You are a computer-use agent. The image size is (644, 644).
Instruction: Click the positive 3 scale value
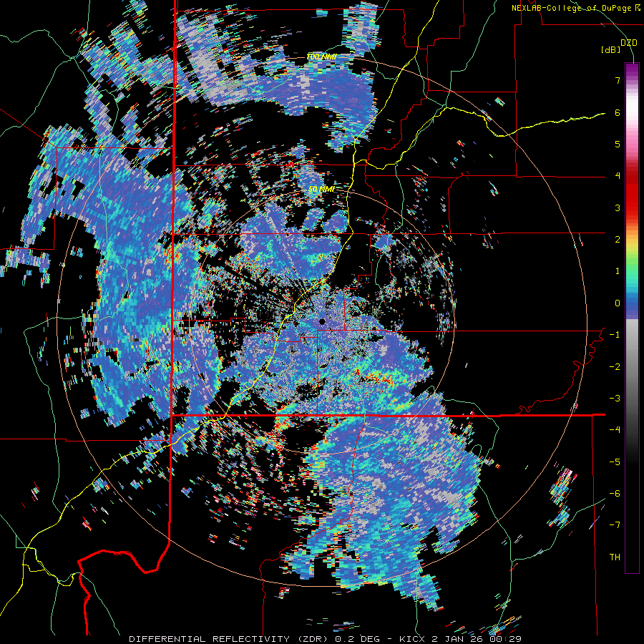pyautogui.click(x=618, y=208)
